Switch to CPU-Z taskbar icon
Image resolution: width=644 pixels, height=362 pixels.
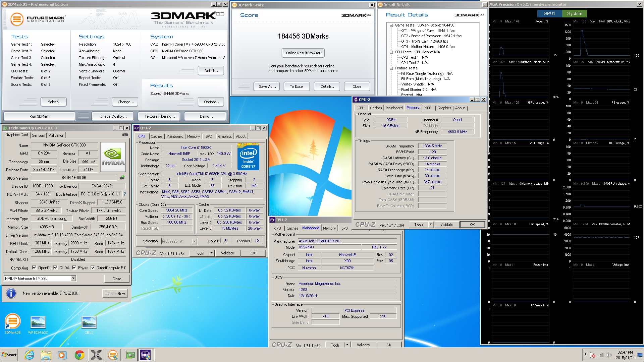[x=145, y=355]
